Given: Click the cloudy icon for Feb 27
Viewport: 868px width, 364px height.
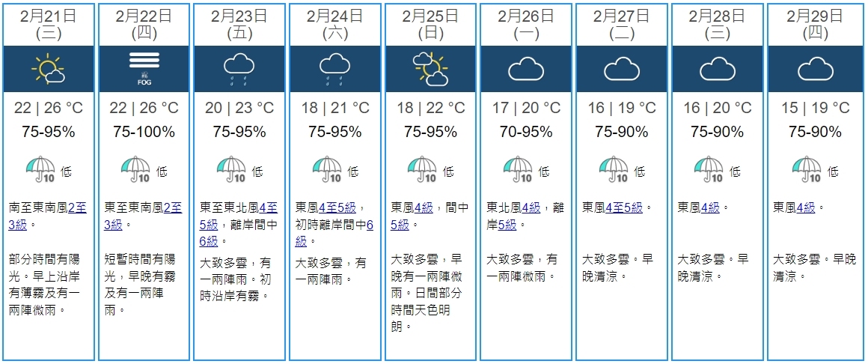Looking at the screenshot, I should click(622, 70).
